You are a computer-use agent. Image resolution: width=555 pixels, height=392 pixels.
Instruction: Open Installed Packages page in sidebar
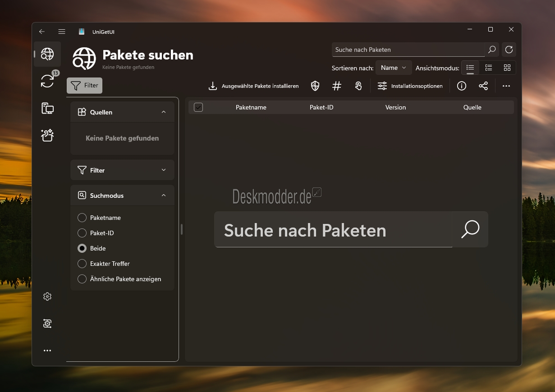(47, 108)
